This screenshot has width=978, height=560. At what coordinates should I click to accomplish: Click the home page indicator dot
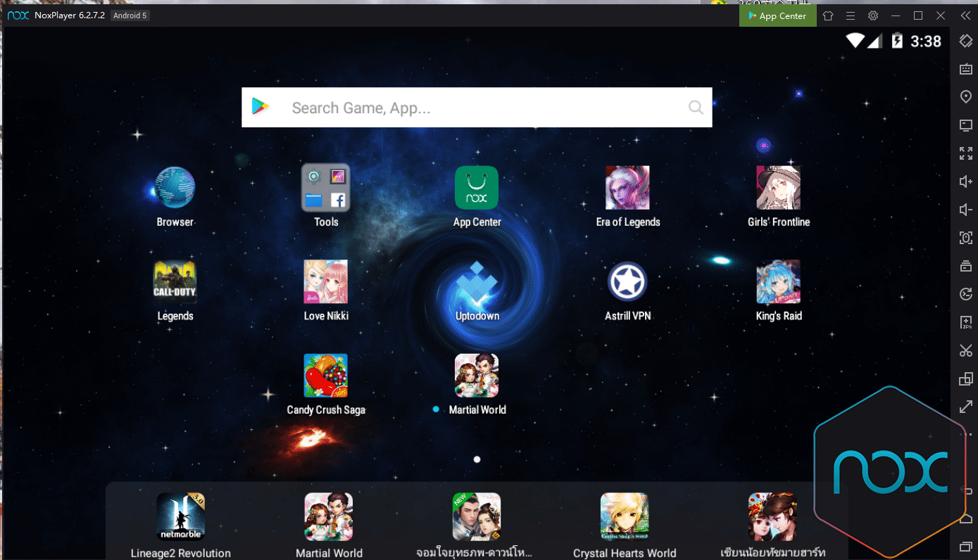pyautogui.click(x=477, y=459)
